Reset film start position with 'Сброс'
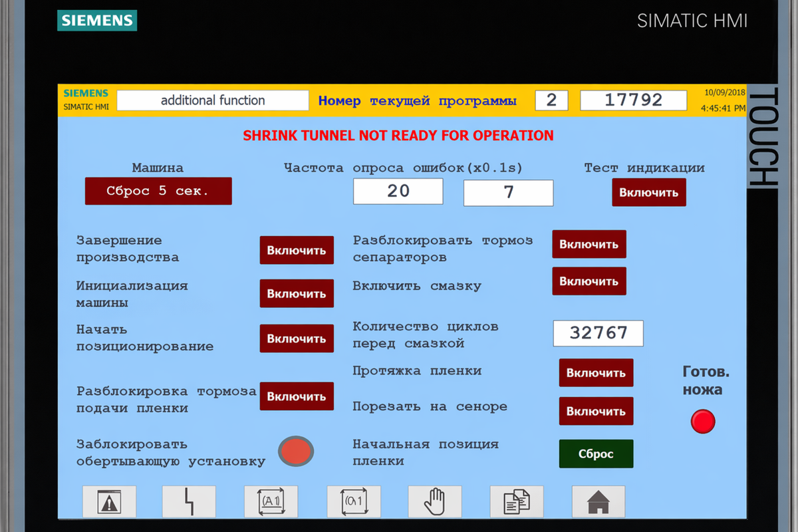The image size is (798, 532). point(596,454)
